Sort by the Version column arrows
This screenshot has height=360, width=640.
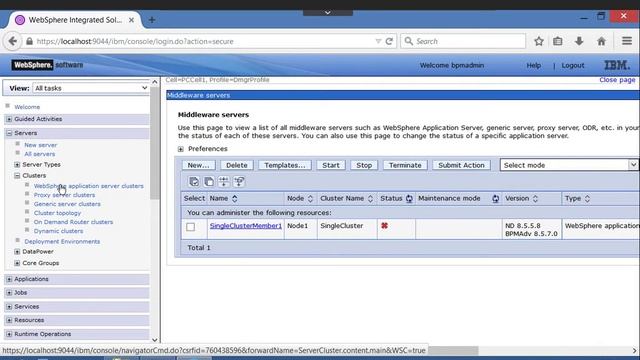[535, 199]
